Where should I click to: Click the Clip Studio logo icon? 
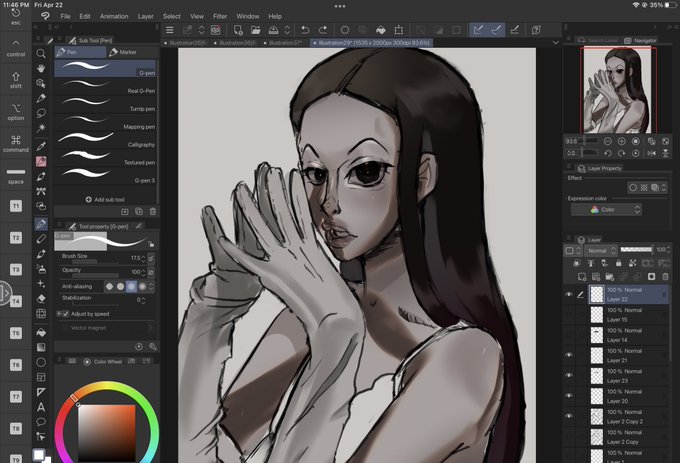pos(45,16)
